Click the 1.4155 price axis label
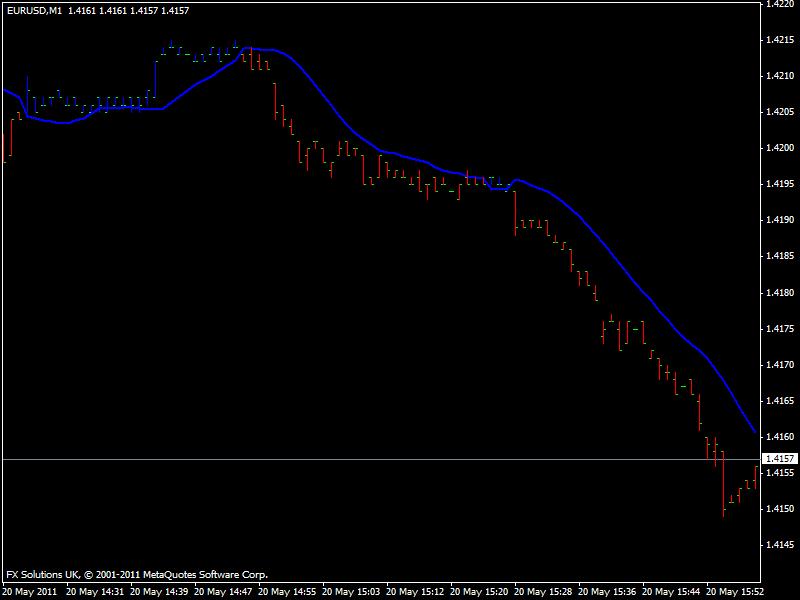 click(780, 473)
